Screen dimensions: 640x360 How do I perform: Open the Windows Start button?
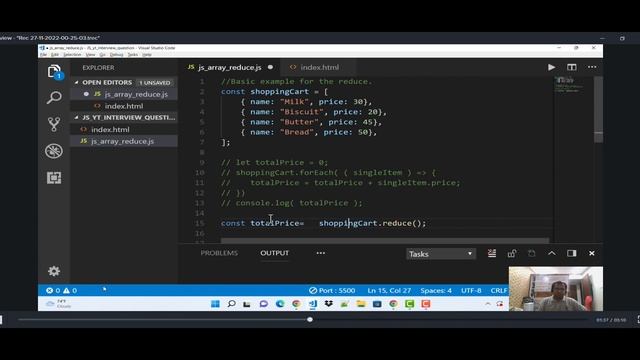215,304
